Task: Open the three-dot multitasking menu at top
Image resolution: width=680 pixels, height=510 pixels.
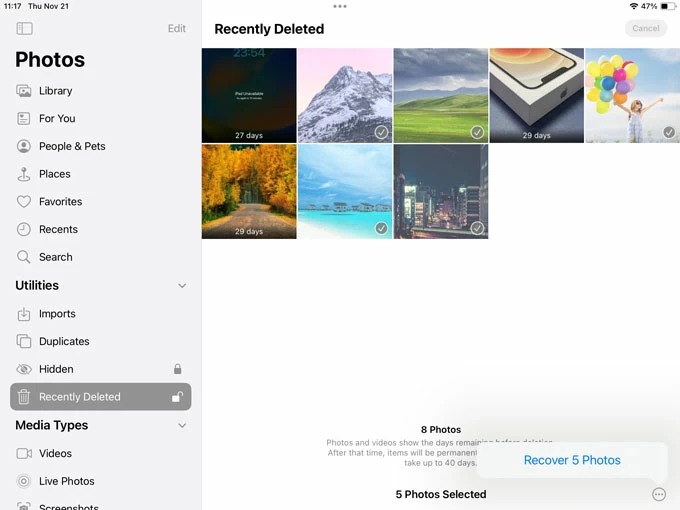Action: coord(340,6)
